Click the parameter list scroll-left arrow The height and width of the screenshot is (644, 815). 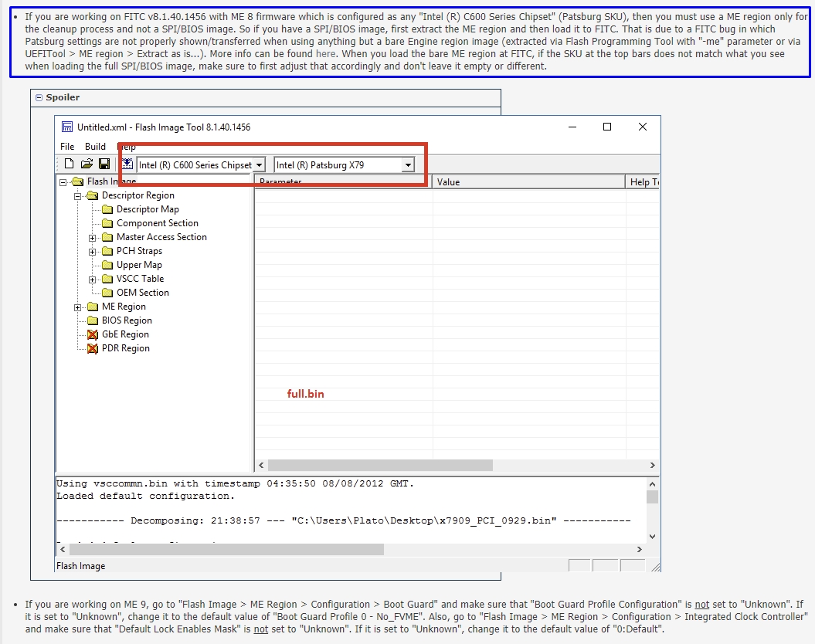261,466
